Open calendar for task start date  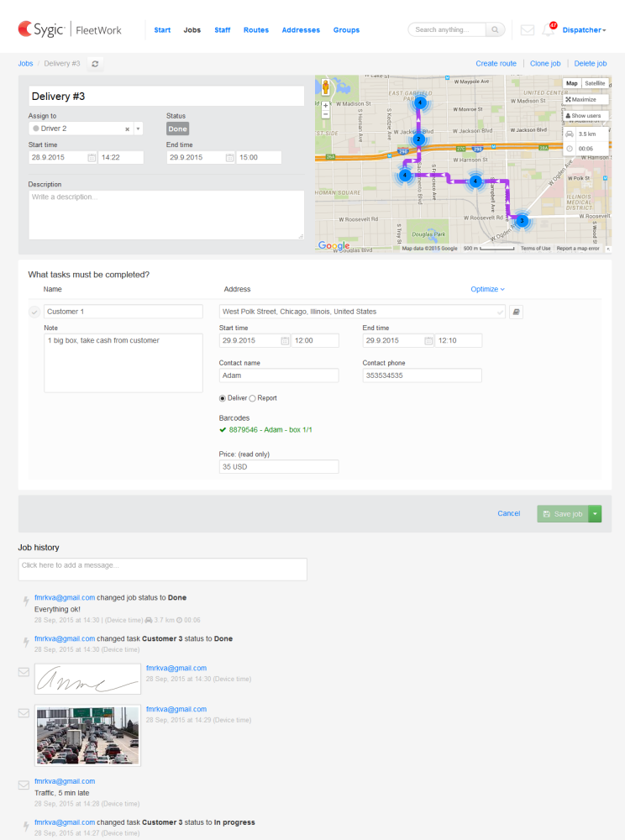point(285,341)
